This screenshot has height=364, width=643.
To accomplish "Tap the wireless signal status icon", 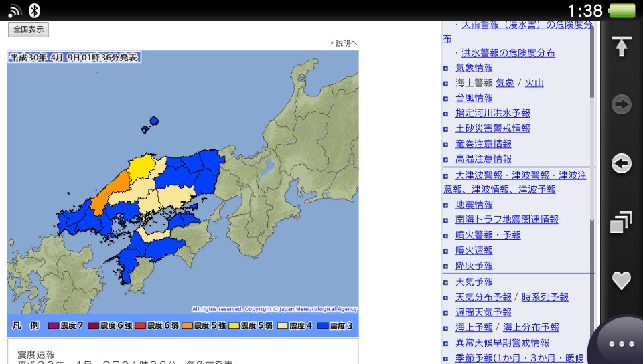I will 15,11.
